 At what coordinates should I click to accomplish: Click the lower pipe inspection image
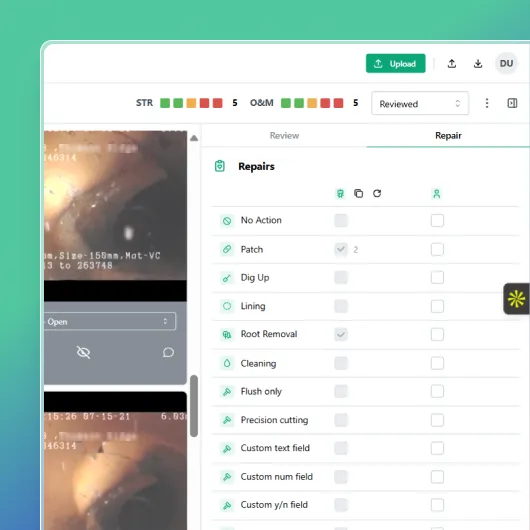[x=115, y=471]
